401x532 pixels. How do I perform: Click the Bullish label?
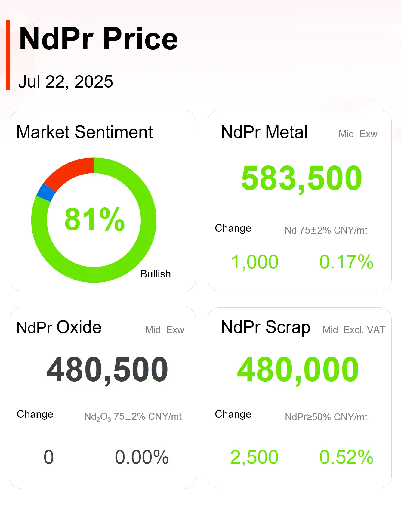pos(156,274)
